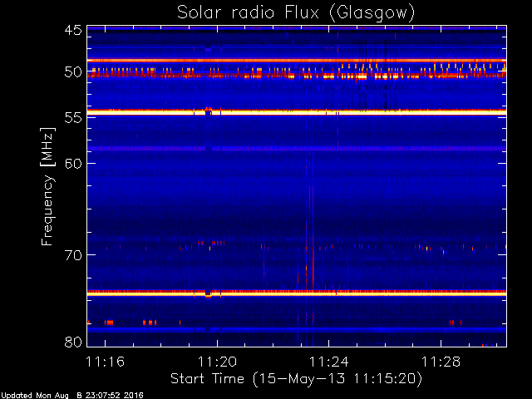Click the 11:16 time axis label
Image resolution: width=532 pixels, height=399 pixels.
[x=106, y=362]
